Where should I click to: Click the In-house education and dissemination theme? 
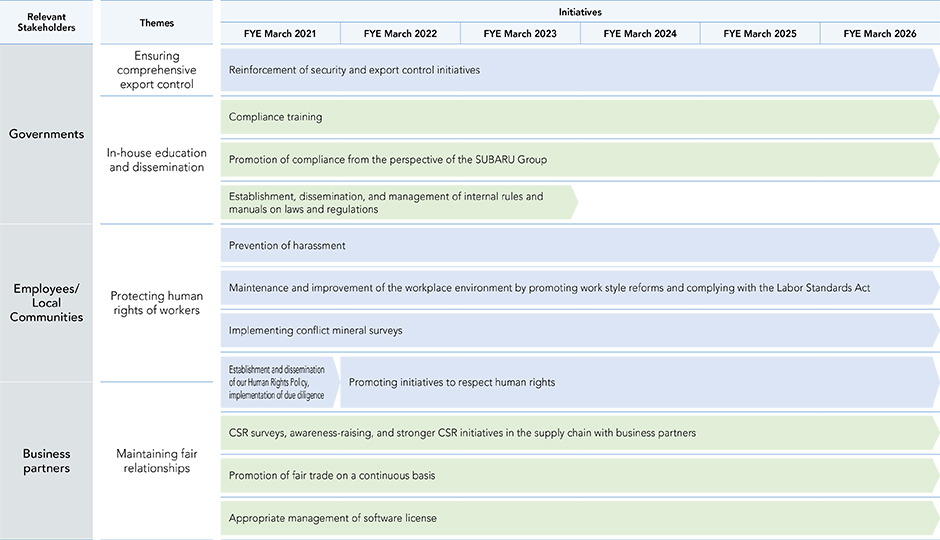(156, 160)
